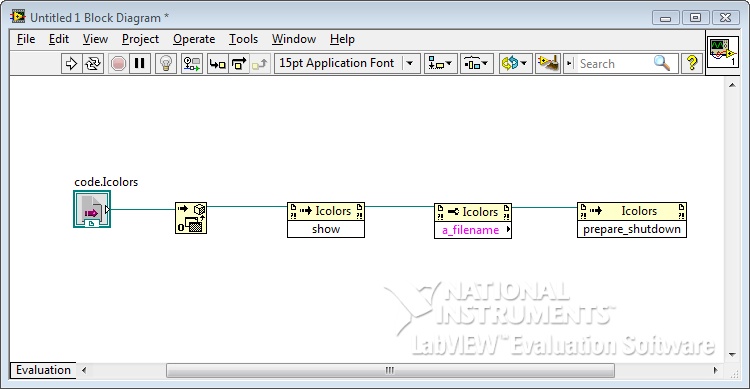Click the Abort Execution stop button
The width and height of the screenshot is (750, 389).
tap(118, 64)
